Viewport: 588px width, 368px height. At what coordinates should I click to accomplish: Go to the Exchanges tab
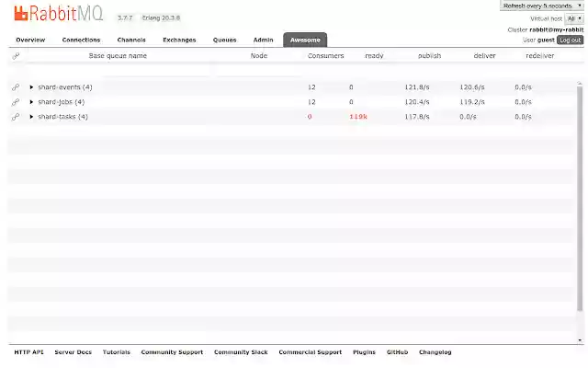point(179,40)
